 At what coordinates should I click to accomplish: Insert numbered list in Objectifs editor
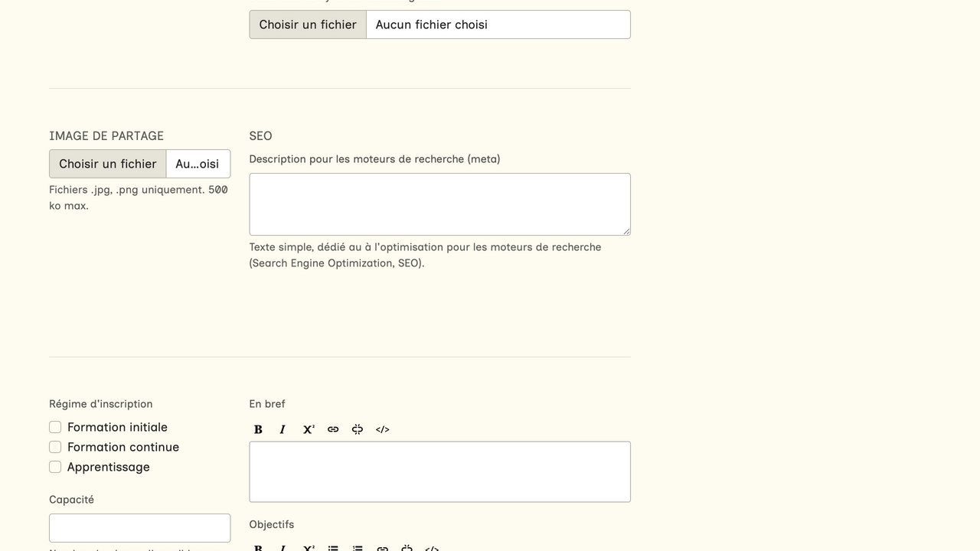tap(358, 548)
